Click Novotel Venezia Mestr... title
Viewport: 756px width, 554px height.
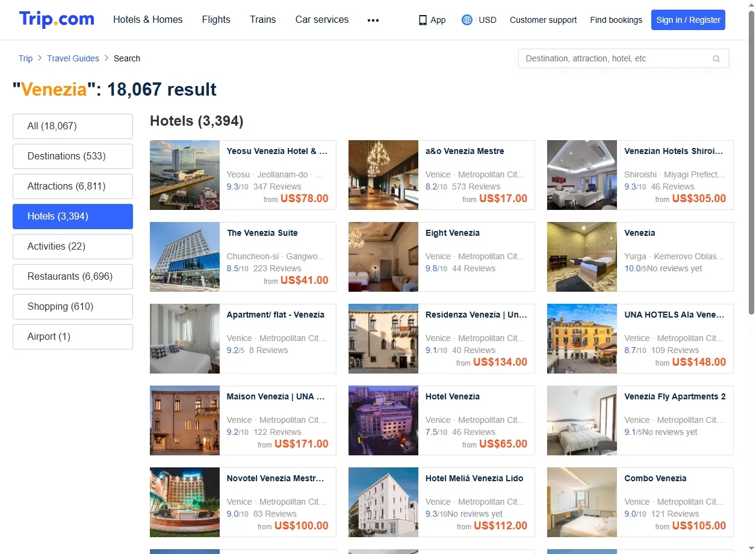[x=275, y=478]
